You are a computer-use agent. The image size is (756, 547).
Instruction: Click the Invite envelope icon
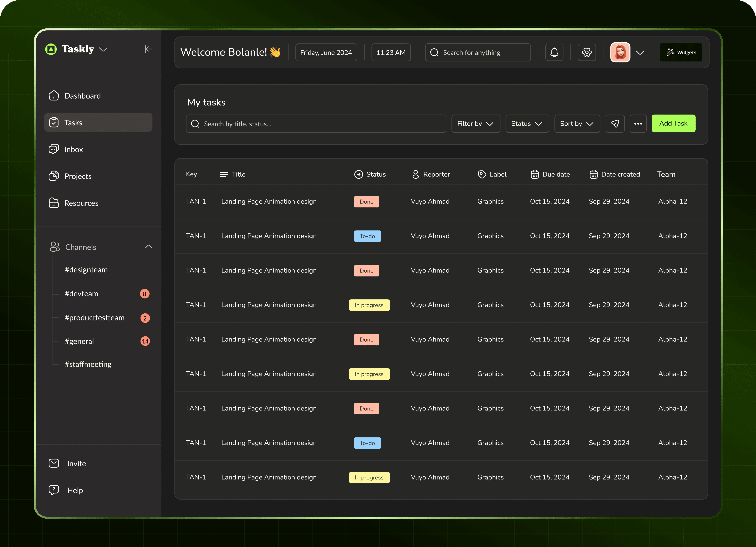point(54,463)
